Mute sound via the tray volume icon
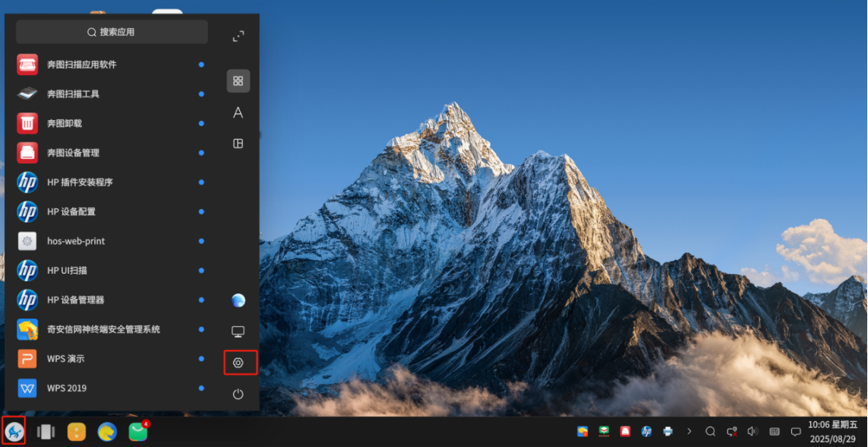 coord(753,431)
